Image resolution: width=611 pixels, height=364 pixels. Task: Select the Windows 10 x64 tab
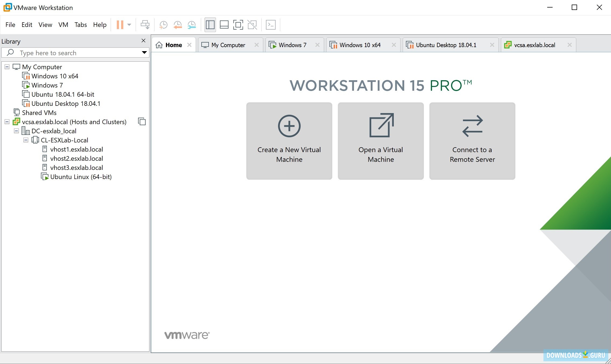359,45
